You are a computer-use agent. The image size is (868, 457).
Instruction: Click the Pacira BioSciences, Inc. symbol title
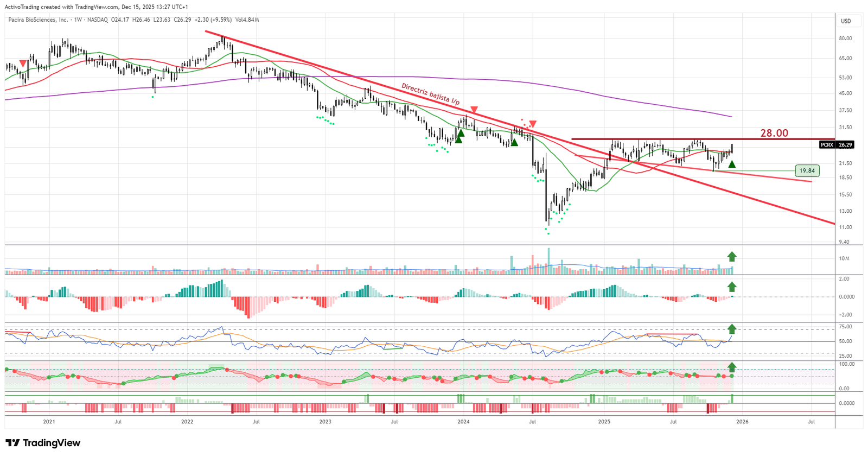pos(39,20)
